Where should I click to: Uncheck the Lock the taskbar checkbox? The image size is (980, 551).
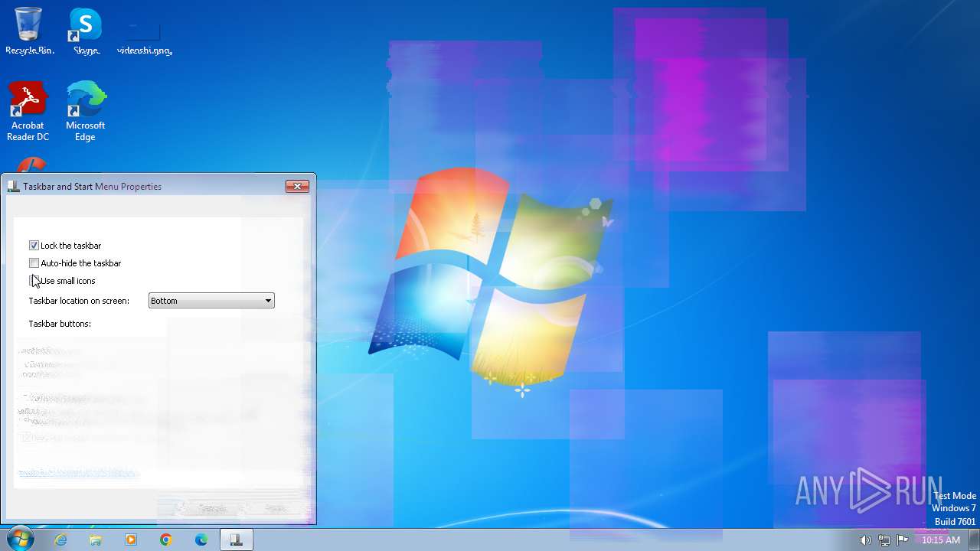tap(34, 246)
